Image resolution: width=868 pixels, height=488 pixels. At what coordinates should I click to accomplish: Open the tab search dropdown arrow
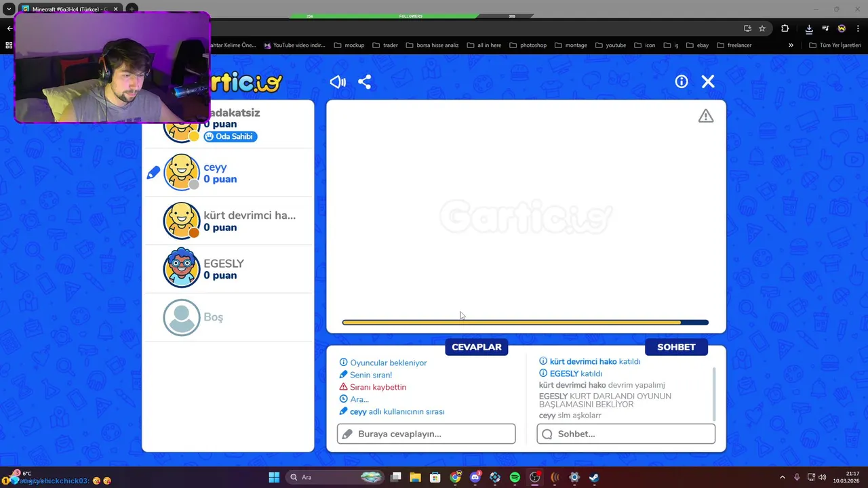tap(8, 9)
